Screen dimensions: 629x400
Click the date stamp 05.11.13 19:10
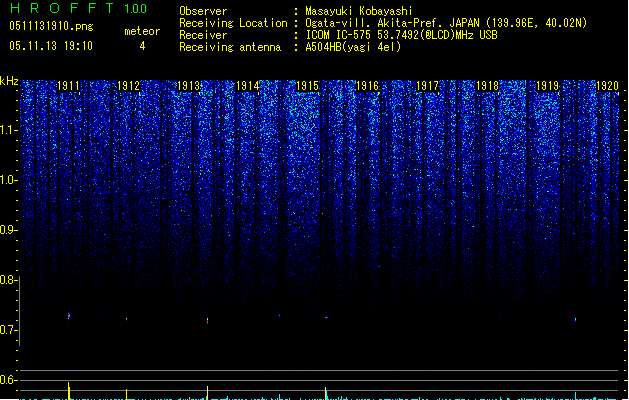click(x=51, y=46)
